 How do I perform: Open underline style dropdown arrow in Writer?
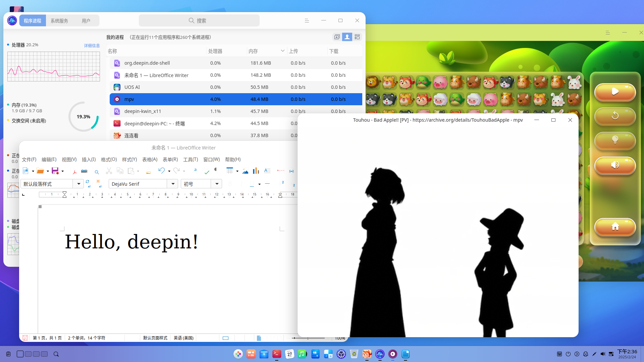point(259,184)
